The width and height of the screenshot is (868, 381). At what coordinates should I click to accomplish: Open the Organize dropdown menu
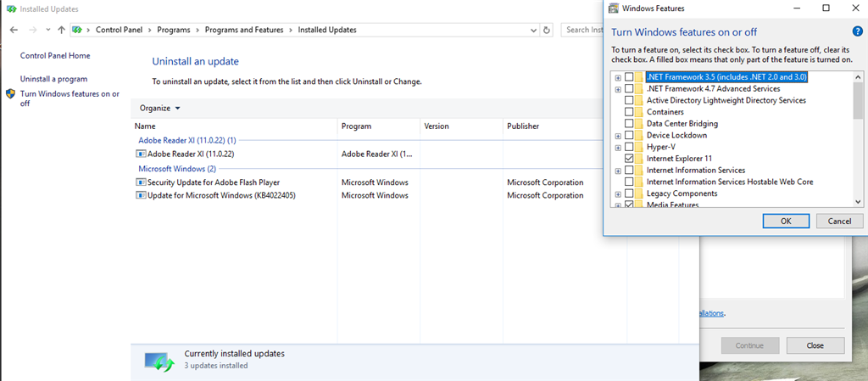pyautogui.click(x=160, y=109)
